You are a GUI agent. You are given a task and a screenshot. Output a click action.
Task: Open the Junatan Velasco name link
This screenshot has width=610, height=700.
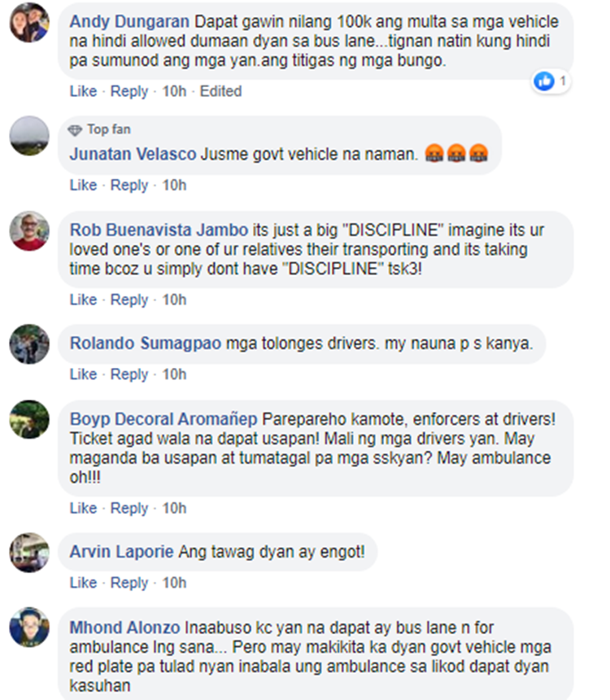(x=133, y=154)
